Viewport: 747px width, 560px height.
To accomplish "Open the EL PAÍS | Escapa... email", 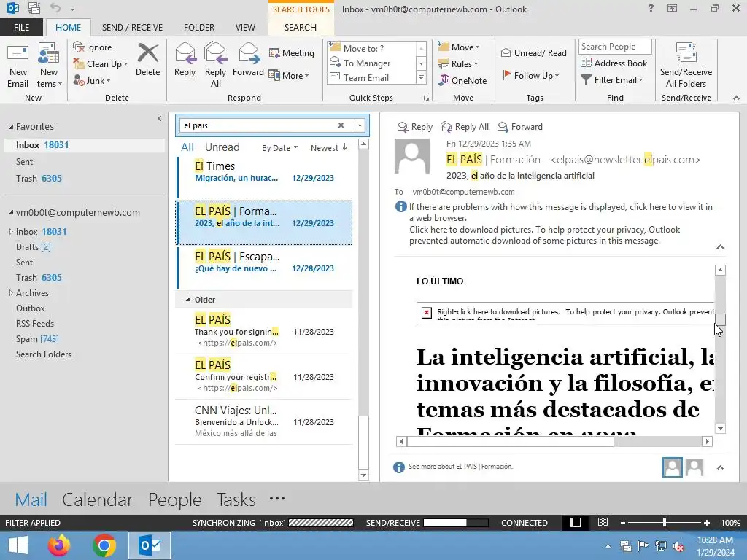I will pos(264,267).
